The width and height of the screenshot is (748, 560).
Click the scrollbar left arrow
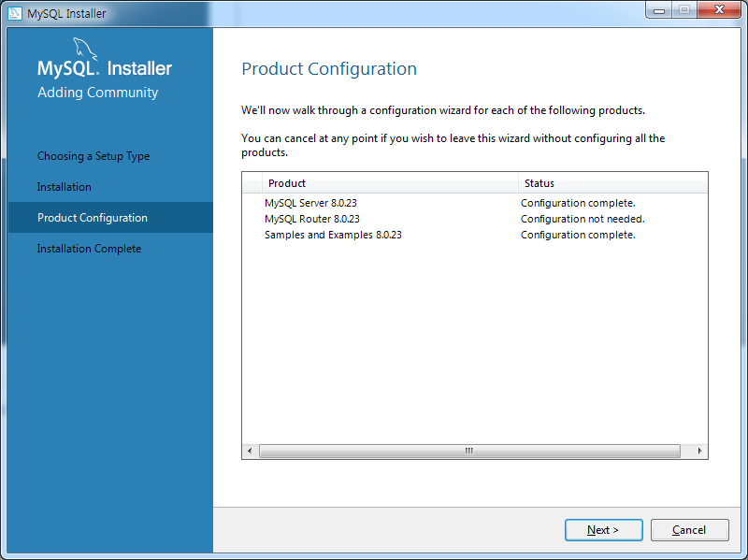[250, 451]
